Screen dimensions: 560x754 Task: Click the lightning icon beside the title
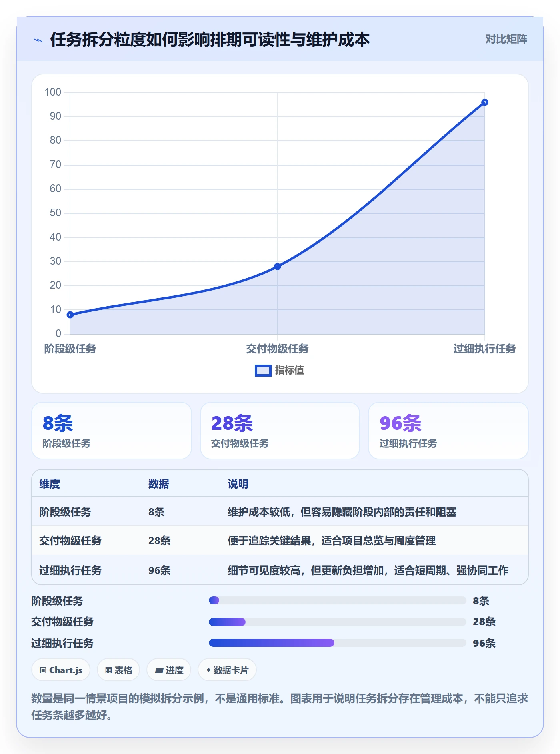[x=38, y=40]
